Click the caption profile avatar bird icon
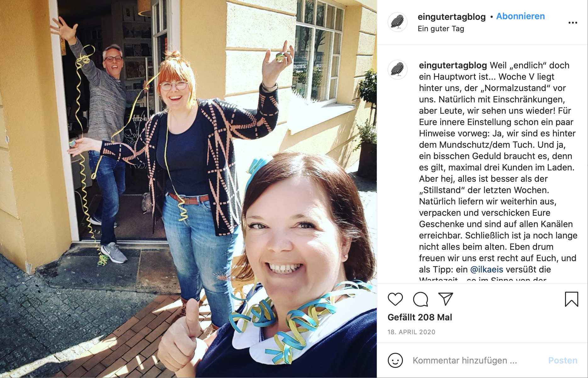This screenshot has height=378, width=588. tap(398, 69)
